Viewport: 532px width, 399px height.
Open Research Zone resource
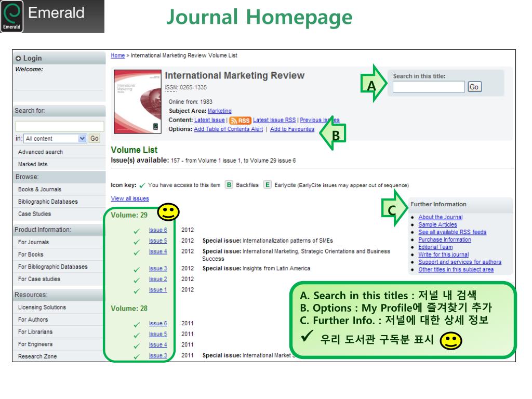pyautogui.click(x=37, y=356)
